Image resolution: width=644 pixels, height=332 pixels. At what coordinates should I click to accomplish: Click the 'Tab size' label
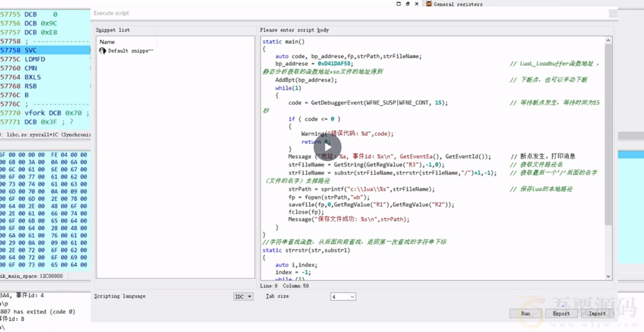click(277, 296)
